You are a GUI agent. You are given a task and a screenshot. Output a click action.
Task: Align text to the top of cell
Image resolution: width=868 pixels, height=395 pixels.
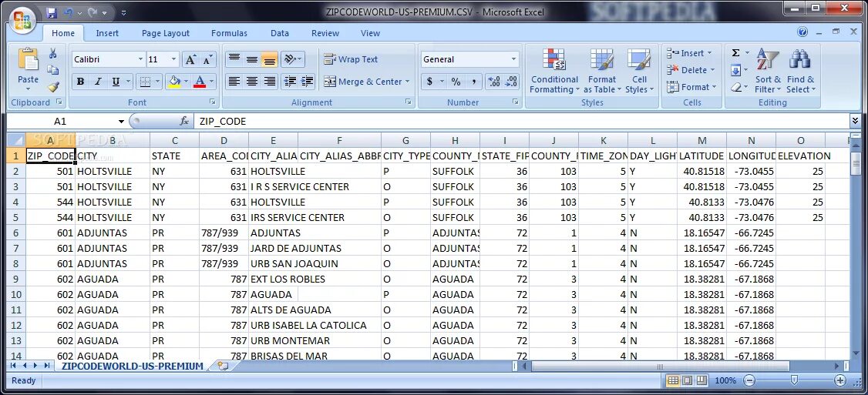(x=234, y=59)
